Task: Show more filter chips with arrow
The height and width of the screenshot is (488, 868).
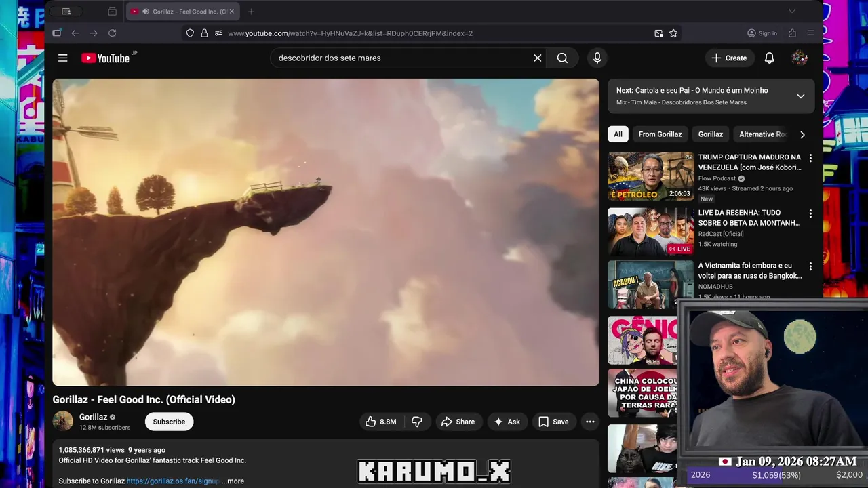Action: [802, 134]
